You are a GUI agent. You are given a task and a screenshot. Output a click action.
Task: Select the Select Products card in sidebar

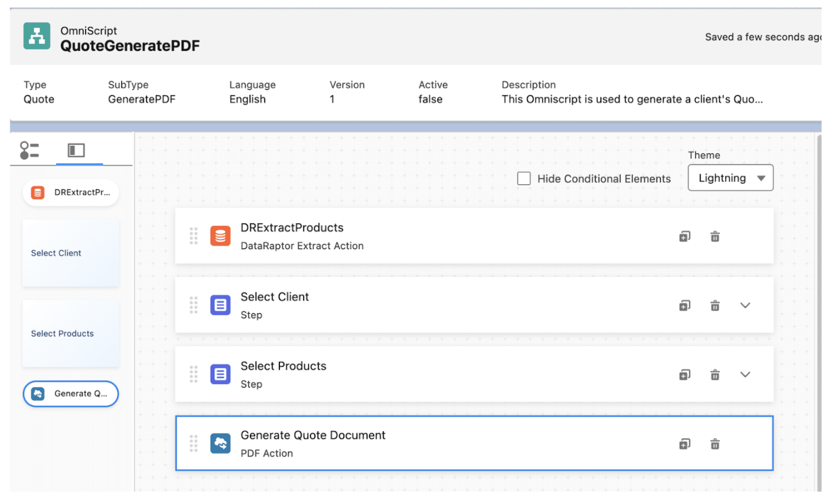[x=71, y=334]
